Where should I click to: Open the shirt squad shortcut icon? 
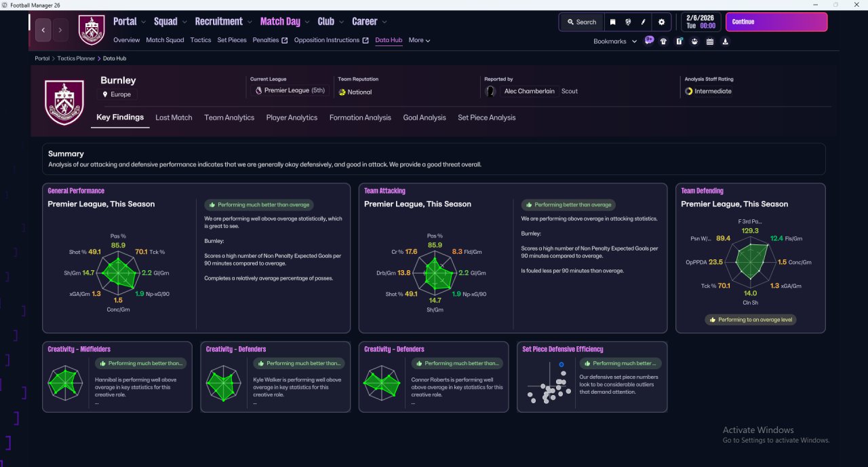click(663, 41)
